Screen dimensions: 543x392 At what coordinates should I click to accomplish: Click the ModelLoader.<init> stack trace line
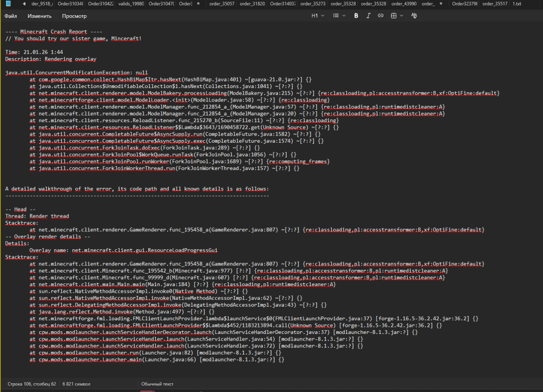pos(179,100)
